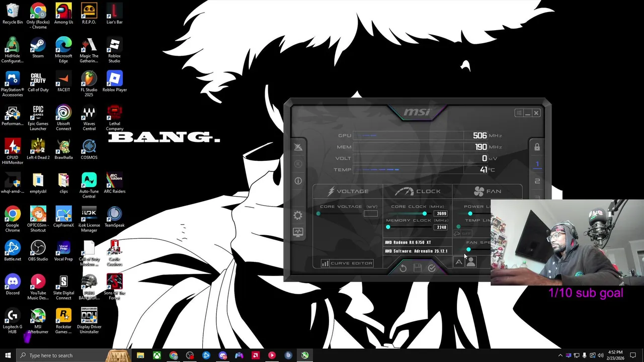Open AMD Software from the taskbar

256,355
